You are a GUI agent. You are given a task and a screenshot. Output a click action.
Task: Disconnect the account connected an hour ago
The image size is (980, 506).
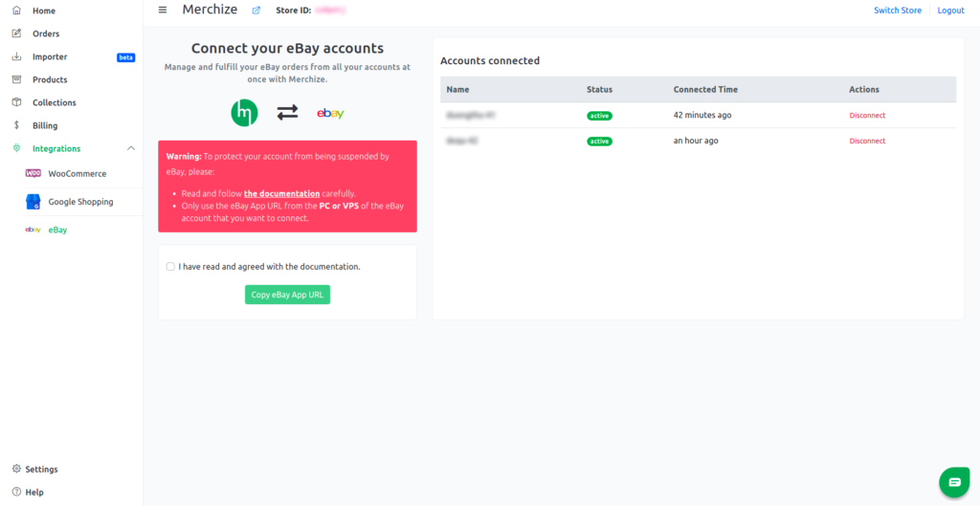click(x=867, y=142)
